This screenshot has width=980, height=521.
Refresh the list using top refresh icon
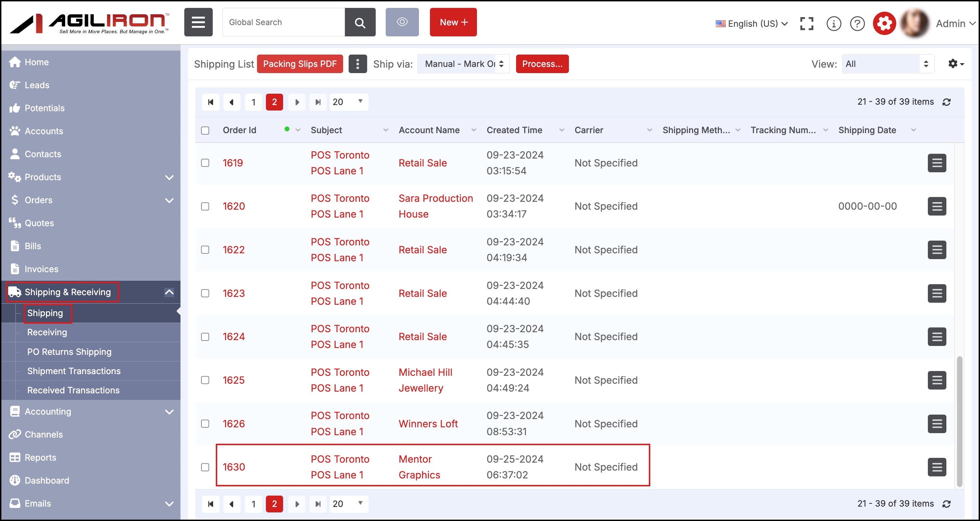[946, 102]
